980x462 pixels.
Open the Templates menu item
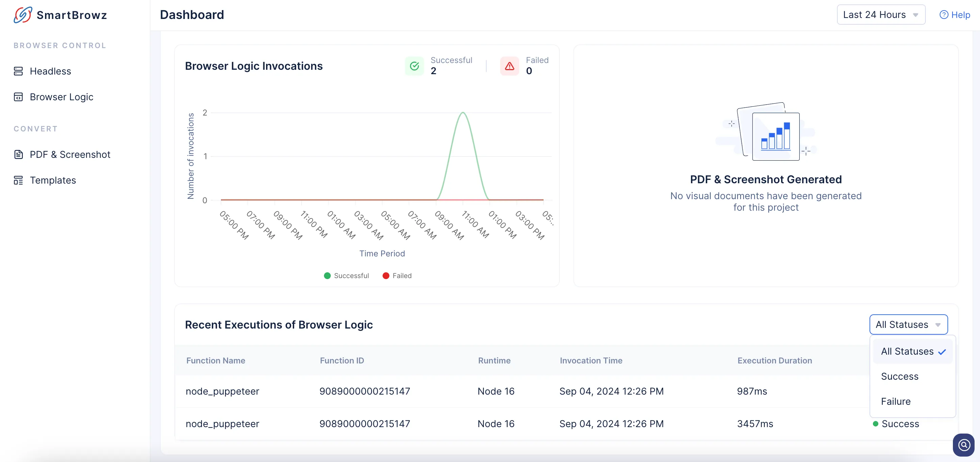pos(53,180)
